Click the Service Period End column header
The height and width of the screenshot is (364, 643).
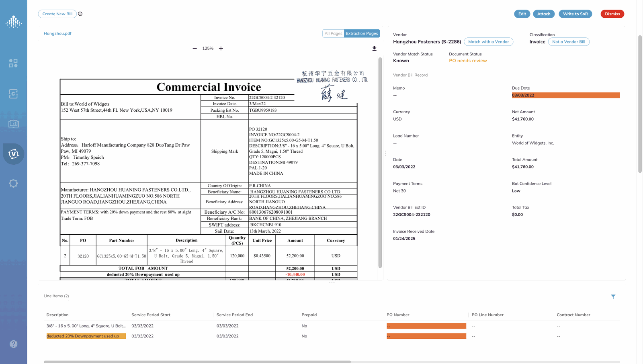click(x=235, y=315)
